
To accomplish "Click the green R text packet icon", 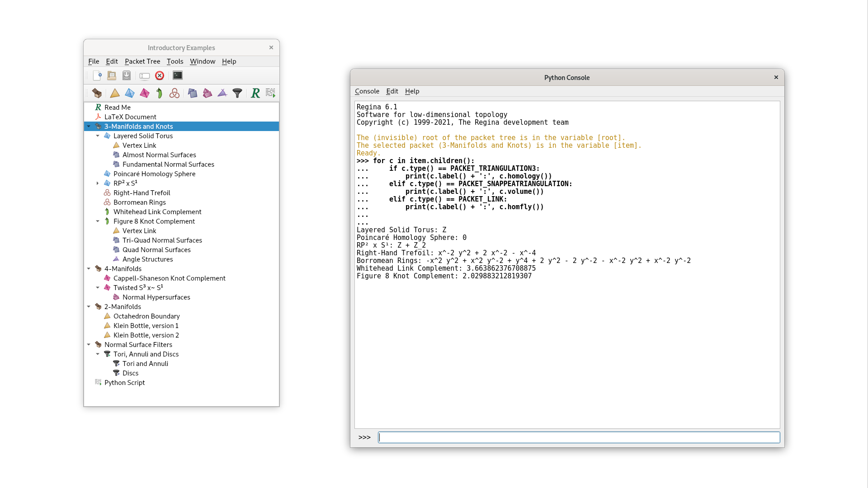I will 255,93.
